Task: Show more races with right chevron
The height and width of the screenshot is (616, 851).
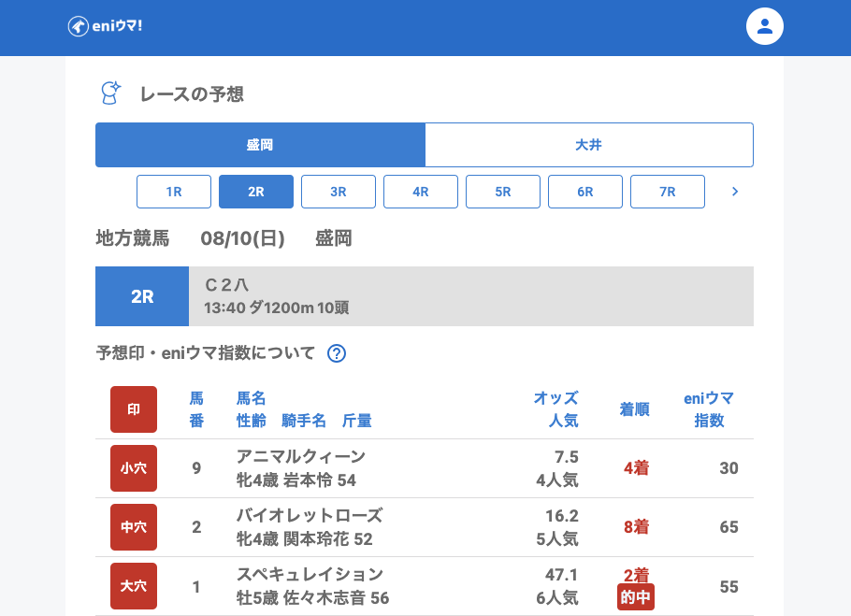Action: coord(735,192)
